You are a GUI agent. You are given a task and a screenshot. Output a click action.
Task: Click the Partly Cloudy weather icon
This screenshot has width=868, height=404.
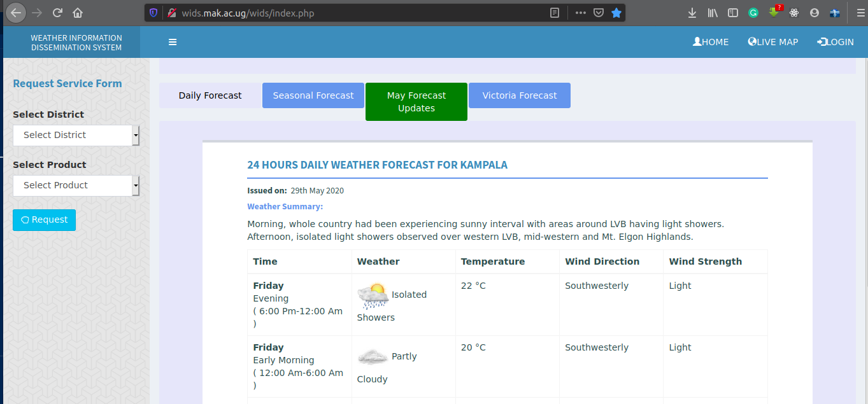coord(373,357)
